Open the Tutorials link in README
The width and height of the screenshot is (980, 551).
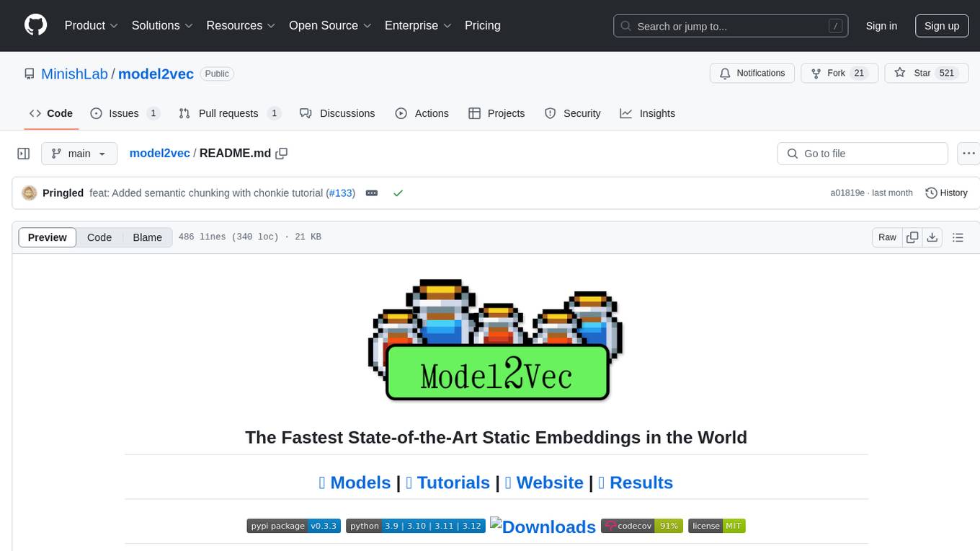coord(447,482)
